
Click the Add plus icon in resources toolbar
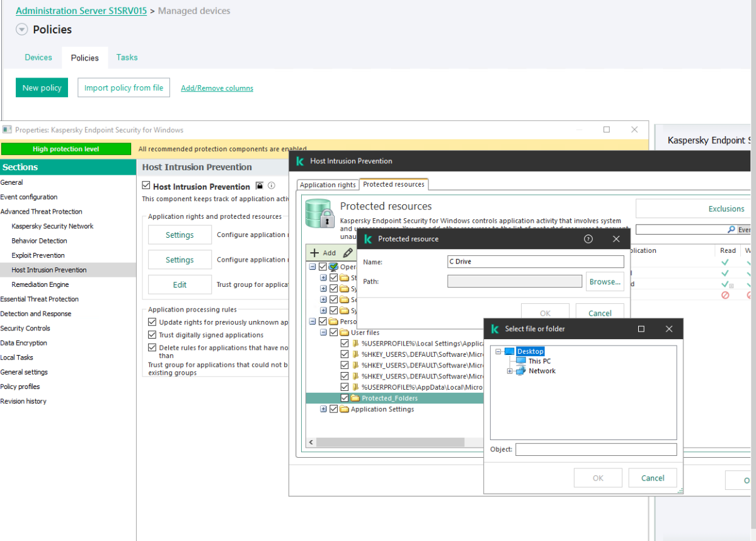(315, 252)
